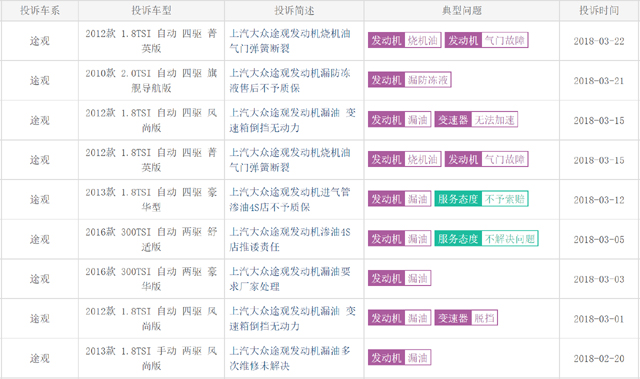The image size is (640, 379).
Task: Click 发动机 烧机油 tag in 2018-03-22 row
Action: (x=404, y=40)
